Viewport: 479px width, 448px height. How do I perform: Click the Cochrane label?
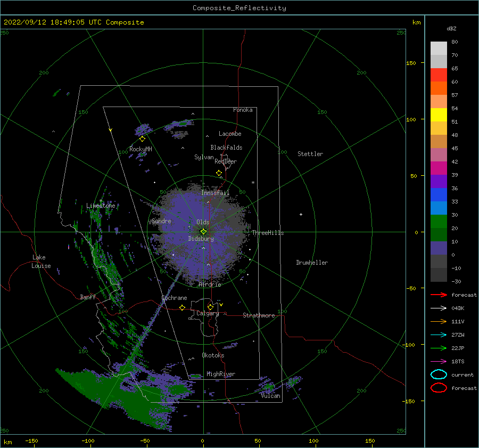point(174,298)
